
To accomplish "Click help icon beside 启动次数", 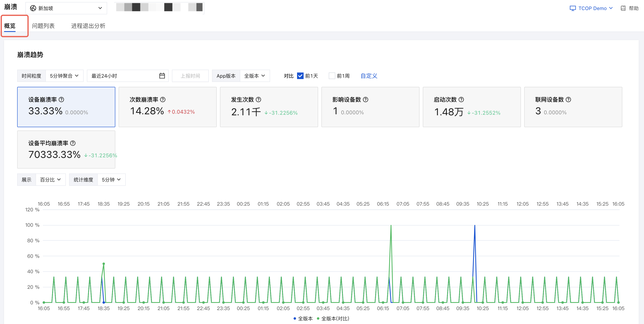I will [461, 100].
